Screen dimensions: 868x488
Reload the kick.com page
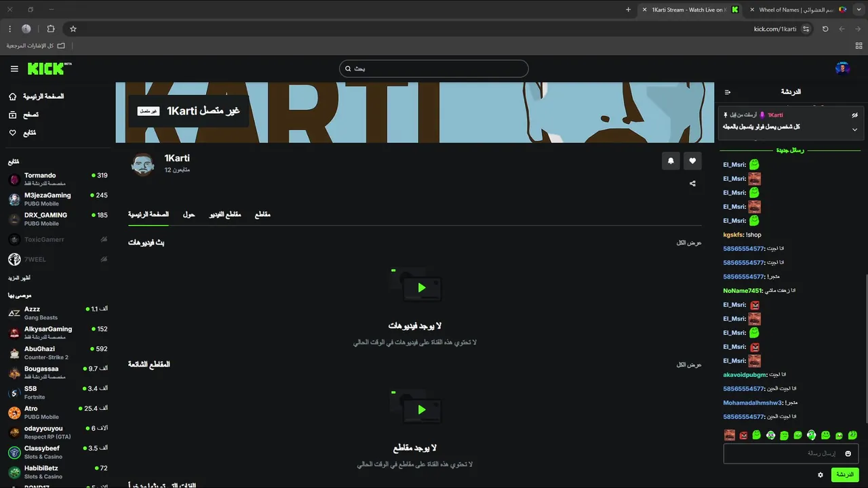click(825, 29)
